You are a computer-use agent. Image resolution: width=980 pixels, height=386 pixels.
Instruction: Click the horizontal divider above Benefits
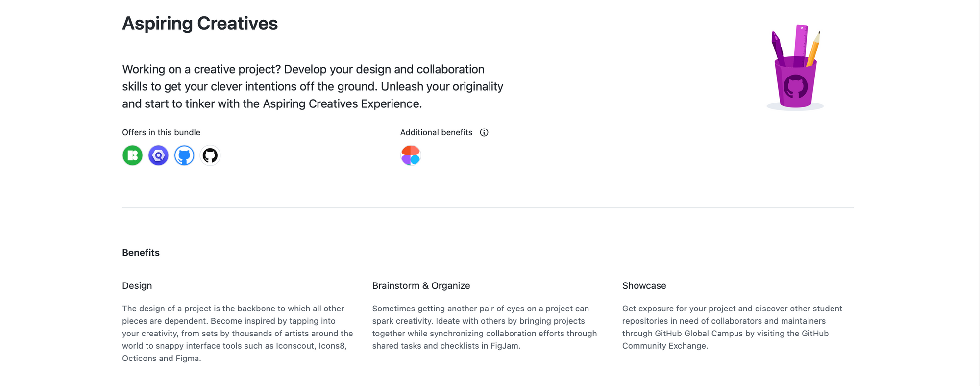(488, 207)
